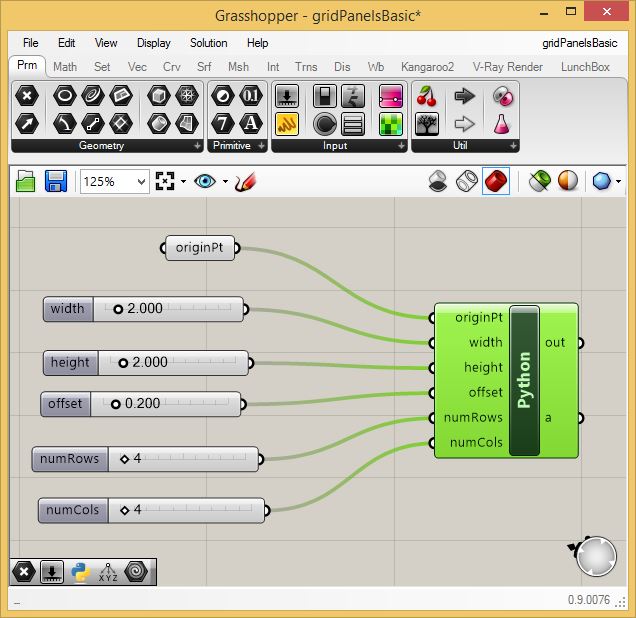Toggle wireframe preview mode icon
The image size is (636, 618).
[467, 181]
